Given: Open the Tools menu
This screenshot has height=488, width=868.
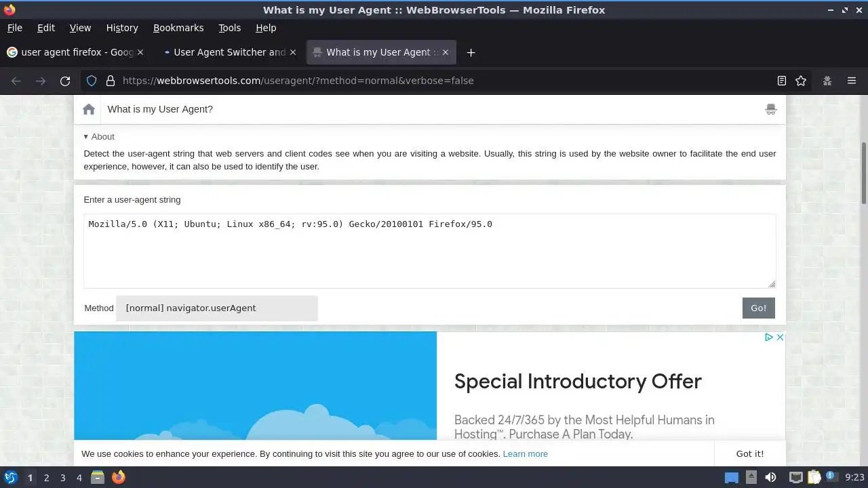Looking at the screenshot, I should pos(229,28).
